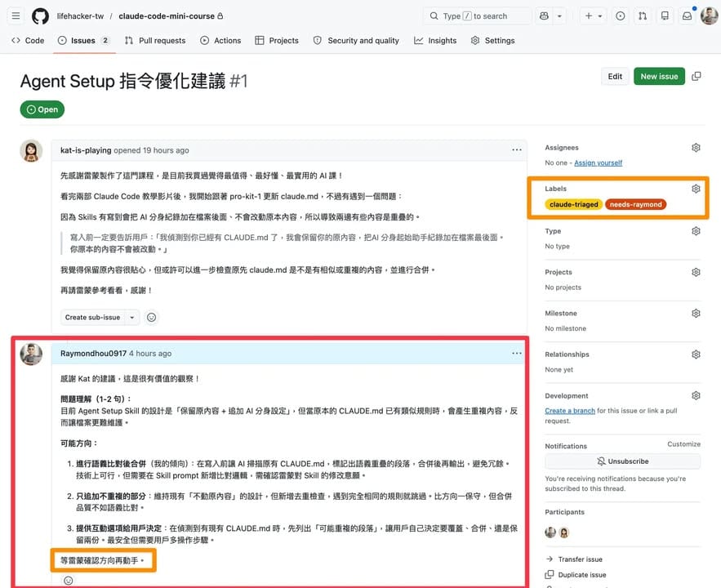Click Raymondhou0917 avatar beside second comment
The image size is (721, 588).
coord(31,354)
